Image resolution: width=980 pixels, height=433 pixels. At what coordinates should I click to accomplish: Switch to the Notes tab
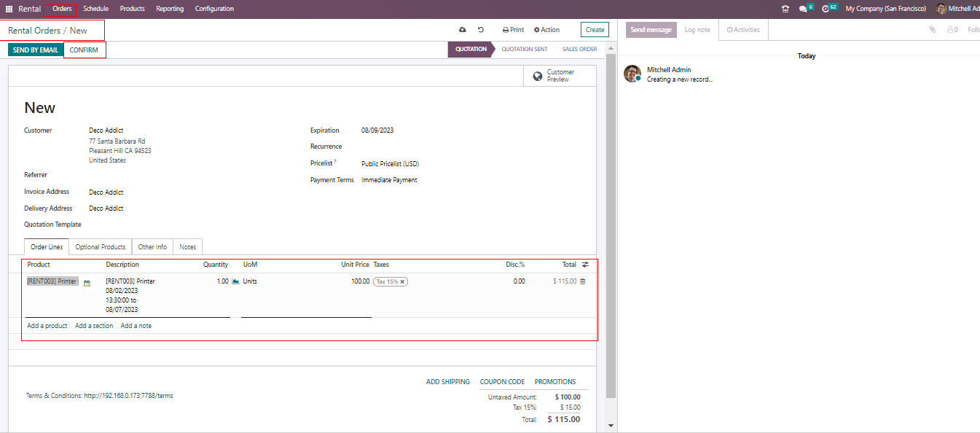(187, 247)
